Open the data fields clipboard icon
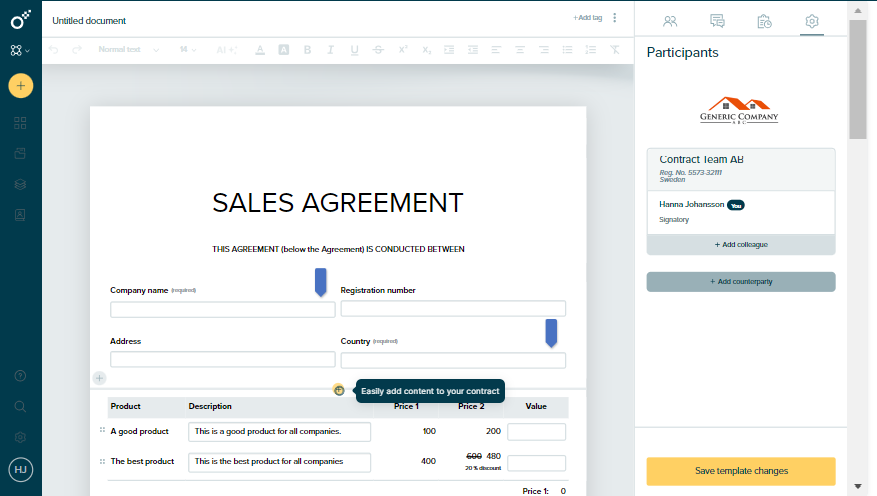This screenshot has width=877, height=496. pyautogui.click(x=764, y=20)
